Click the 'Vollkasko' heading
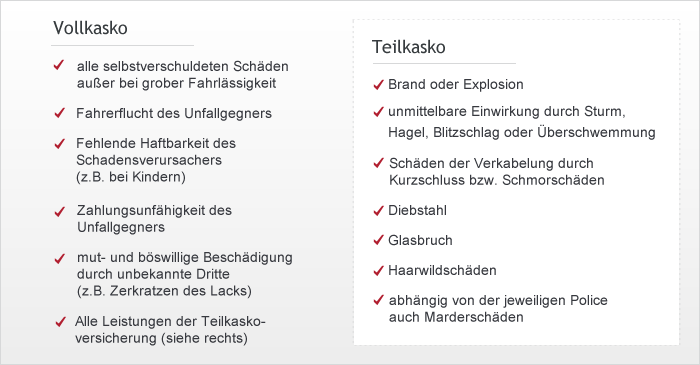700x365 pixels. click(90, 28)
